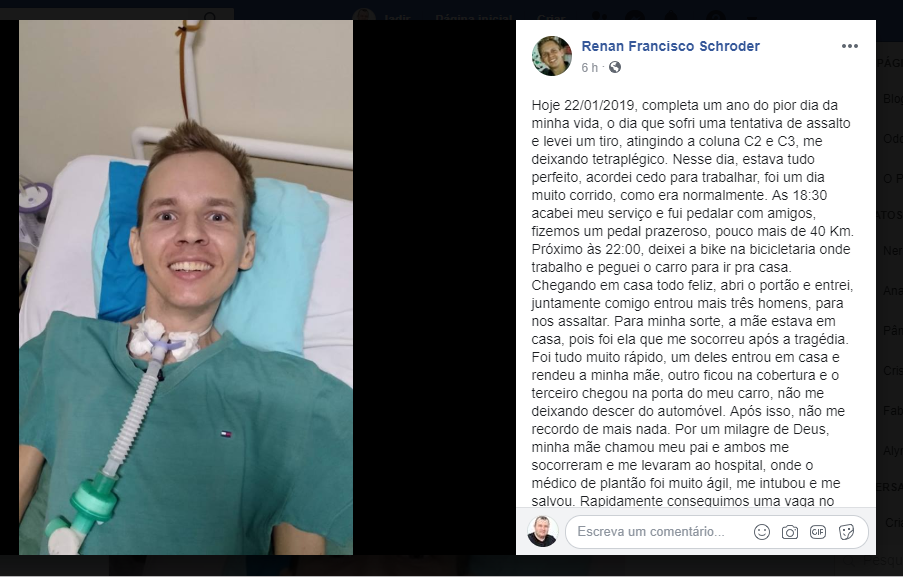This screenshot has width=903, height=577.
Task: Click Renan Francisco Schroder's profile avatar
Action: (x=552, y=56)
